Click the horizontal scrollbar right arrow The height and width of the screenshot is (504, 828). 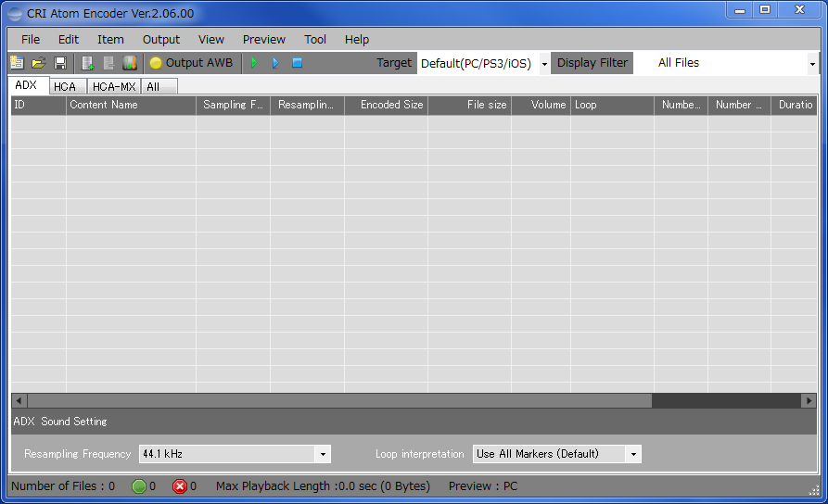click(809, 400)
